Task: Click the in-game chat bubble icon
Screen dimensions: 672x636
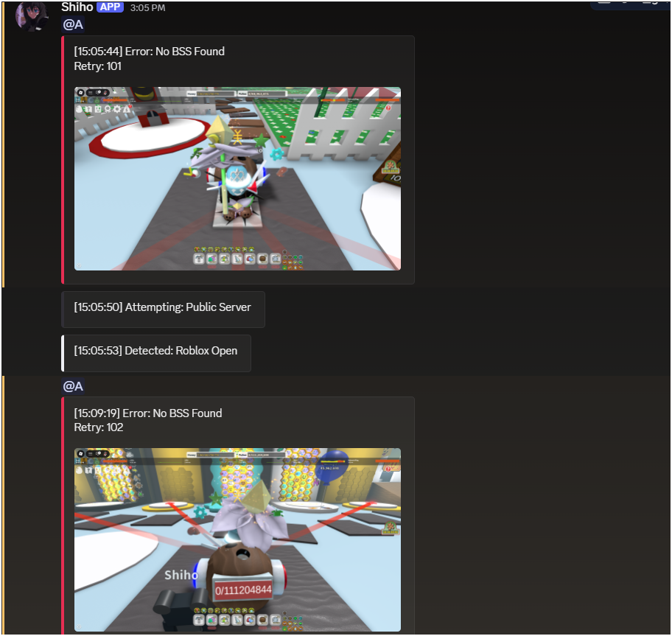Action: 98,92
